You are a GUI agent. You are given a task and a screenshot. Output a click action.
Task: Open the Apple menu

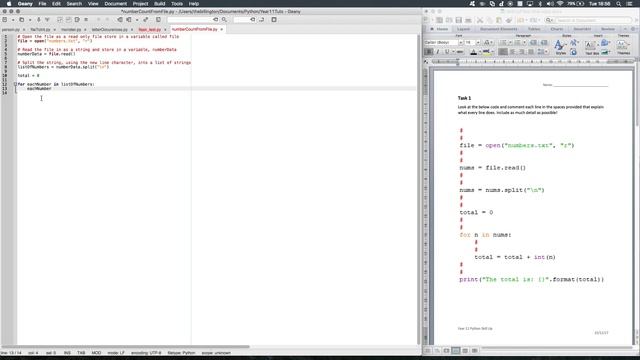pos(9,4)
